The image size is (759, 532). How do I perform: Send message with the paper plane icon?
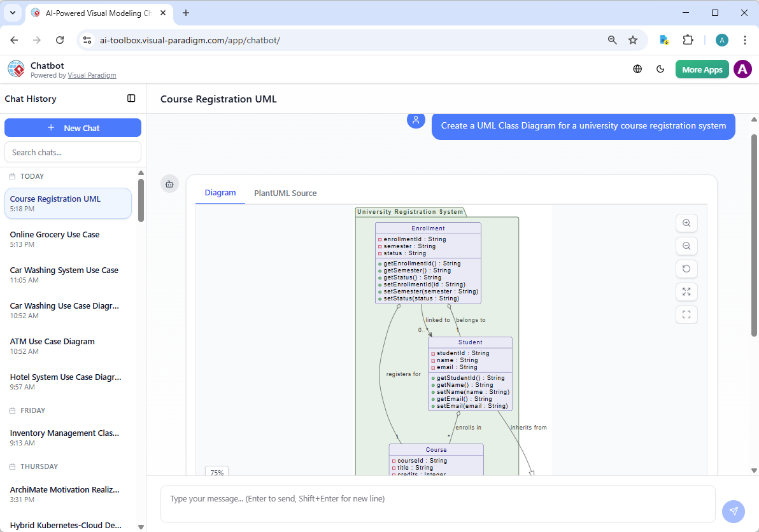point(734,512)
